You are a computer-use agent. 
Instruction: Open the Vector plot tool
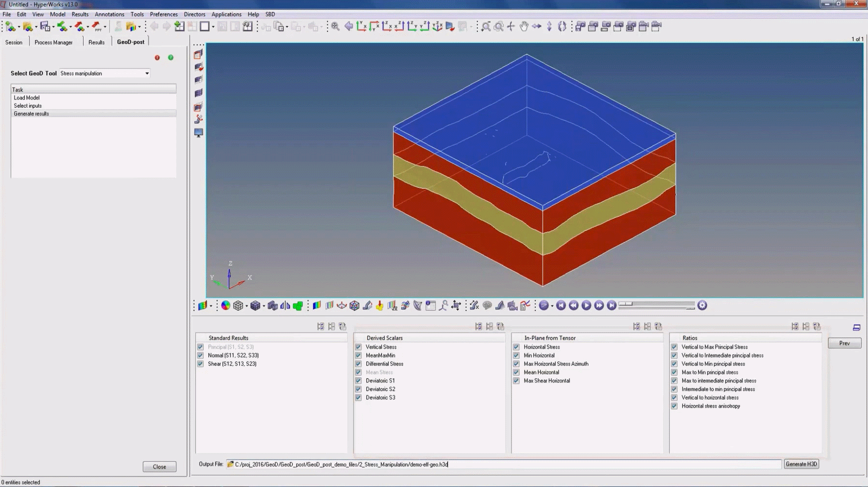pos(342,305)
